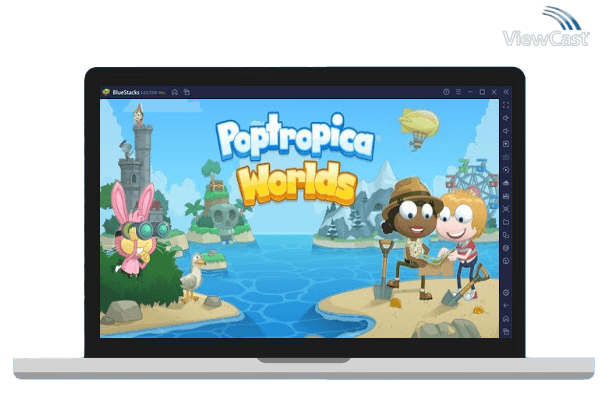Viewport: 602px width, 414px height.
Task: Click the pink bunny with binoculars
Action: [139, 229]
